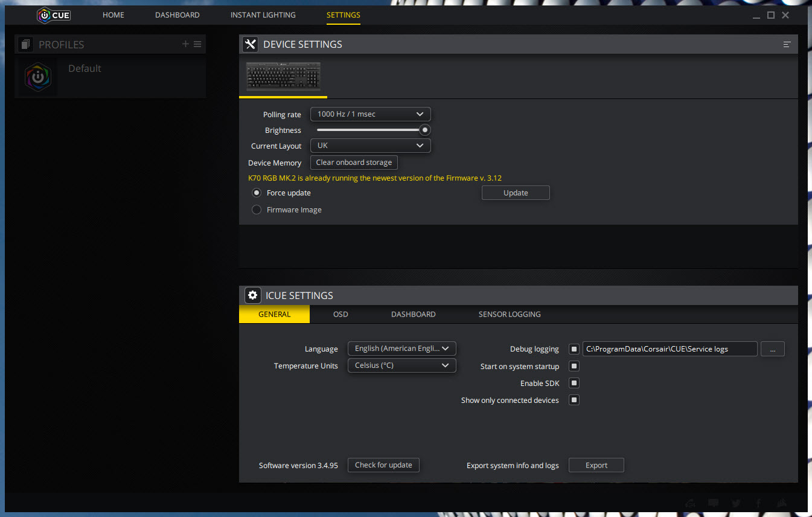Click the Brightness slider handle
This screenshot has width=812, height=517.
pos(425,130)
